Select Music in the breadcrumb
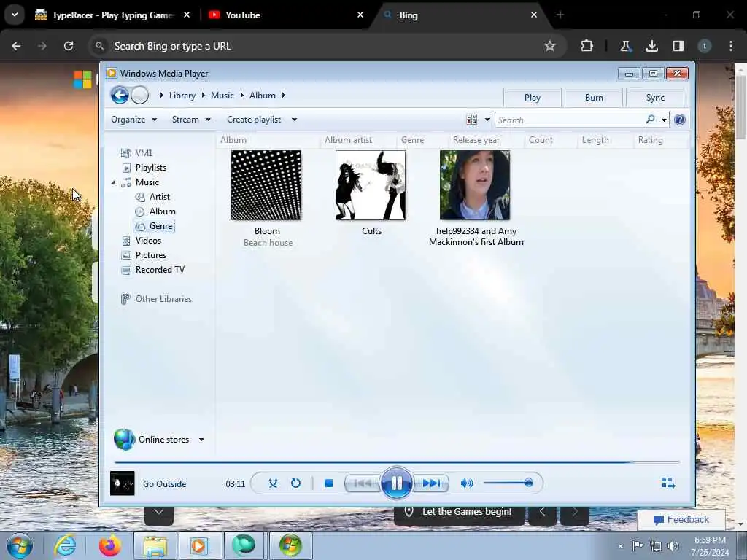Image resolution: width=747 pixels, height=560 pixels. point(222,96)
